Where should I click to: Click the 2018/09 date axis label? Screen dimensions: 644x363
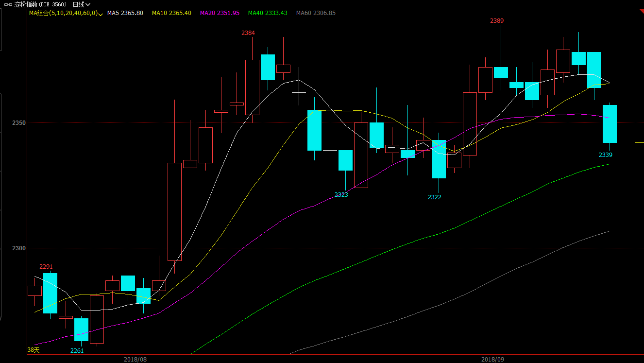(493, 360)
